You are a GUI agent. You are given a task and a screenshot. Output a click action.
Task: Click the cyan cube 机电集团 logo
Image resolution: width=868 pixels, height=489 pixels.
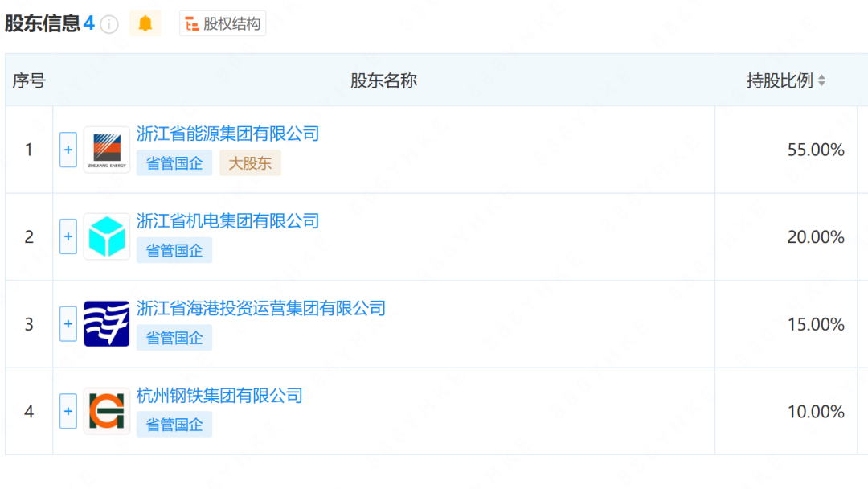[107, 236]
